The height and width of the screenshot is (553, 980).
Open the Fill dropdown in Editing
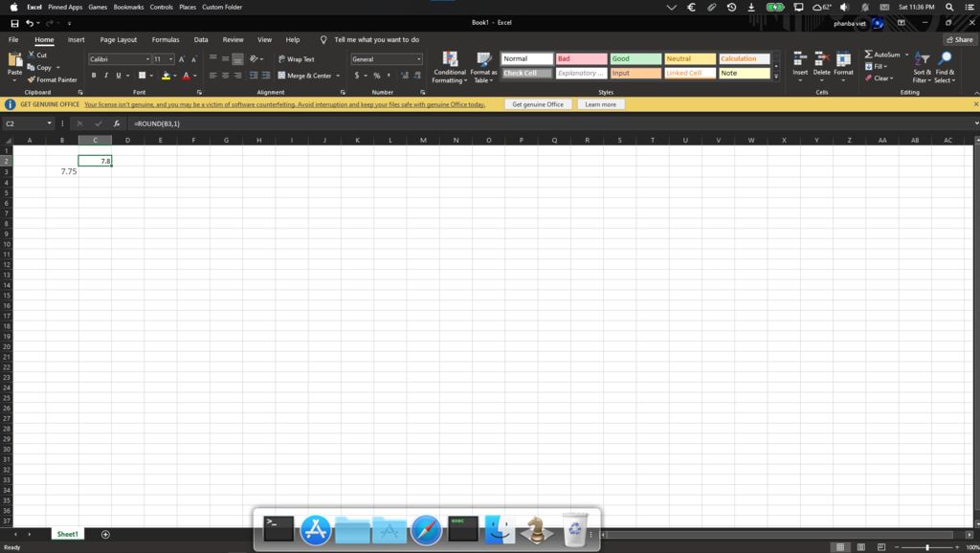tap(877, 66)
